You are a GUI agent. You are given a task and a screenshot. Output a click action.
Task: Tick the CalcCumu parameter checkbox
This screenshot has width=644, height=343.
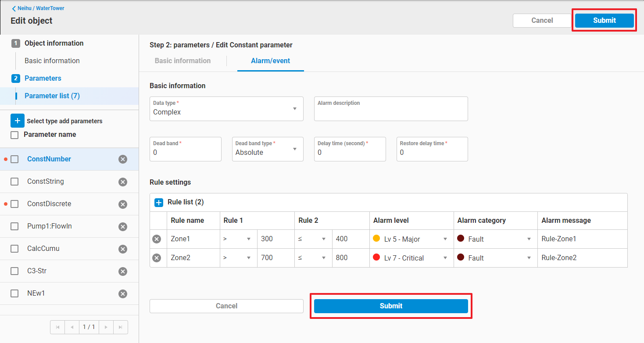point(14,249)
